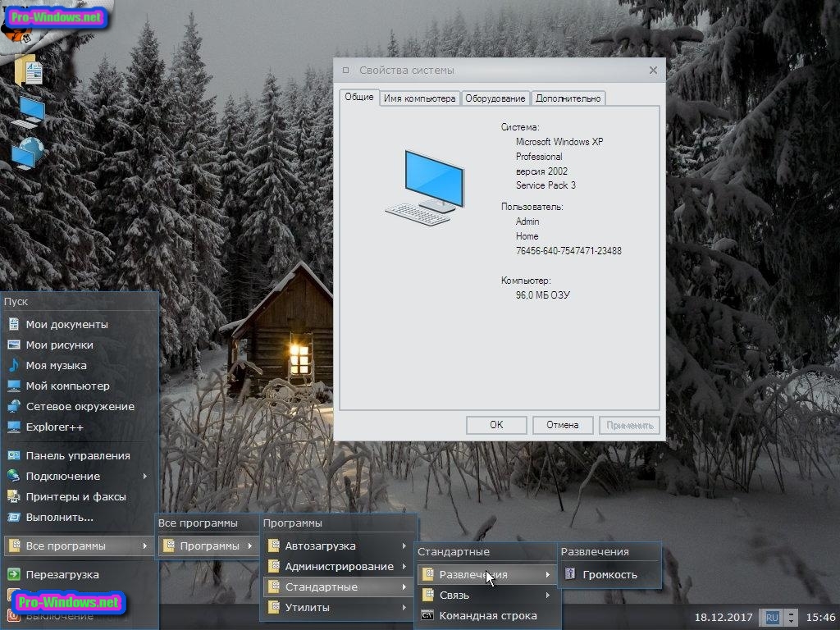Viewport: 840px width, 630px height.
Task: Click the Утилиты folder icon
Action: point(274,608)
